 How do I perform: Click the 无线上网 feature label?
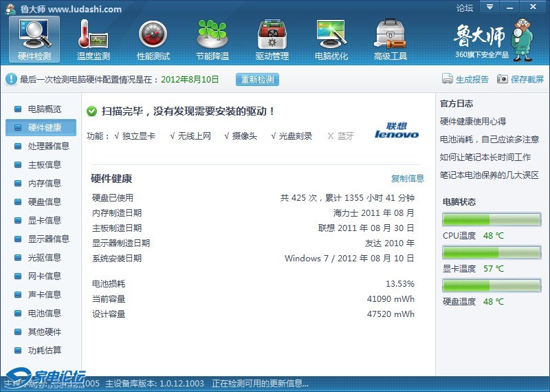190,136
